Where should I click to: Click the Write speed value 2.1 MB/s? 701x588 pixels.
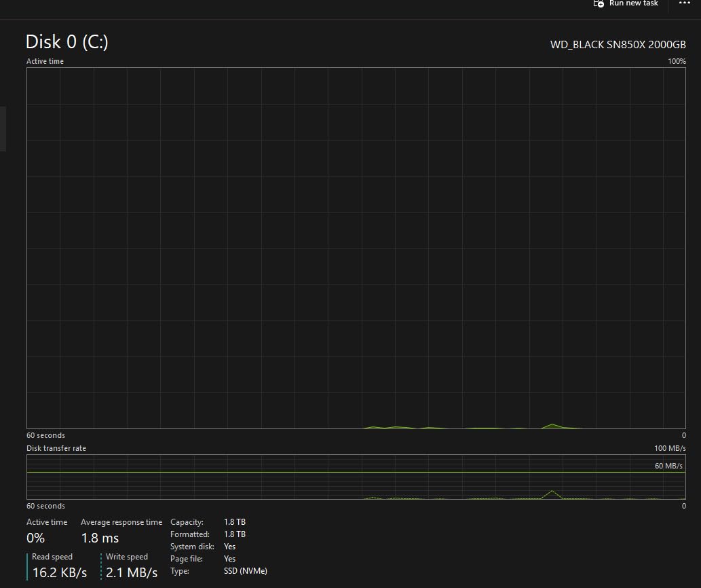point(131,572)
